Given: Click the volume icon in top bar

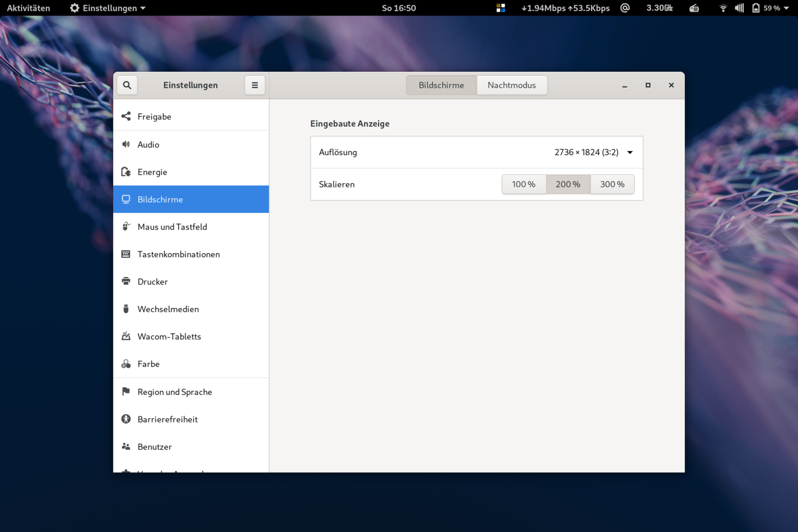Looking at the screenshot, I should point(739,8).
